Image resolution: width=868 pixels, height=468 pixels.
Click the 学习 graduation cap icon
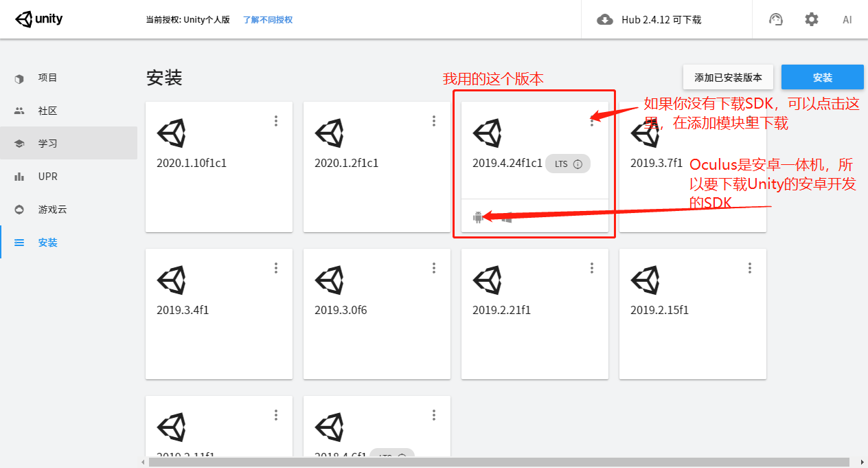[19, 144]
